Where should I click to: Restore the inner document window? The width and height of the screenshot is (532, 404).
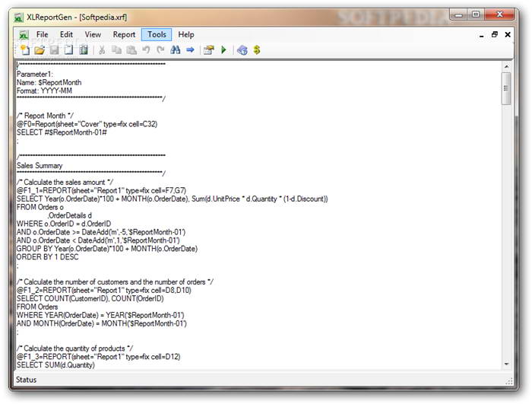tap(495, 35)
